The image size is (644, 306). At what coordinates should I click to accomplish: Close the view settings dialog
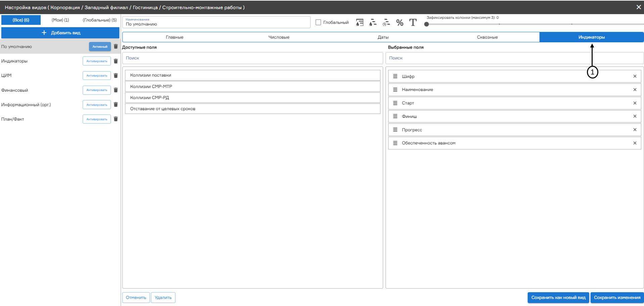pos(639,7)
